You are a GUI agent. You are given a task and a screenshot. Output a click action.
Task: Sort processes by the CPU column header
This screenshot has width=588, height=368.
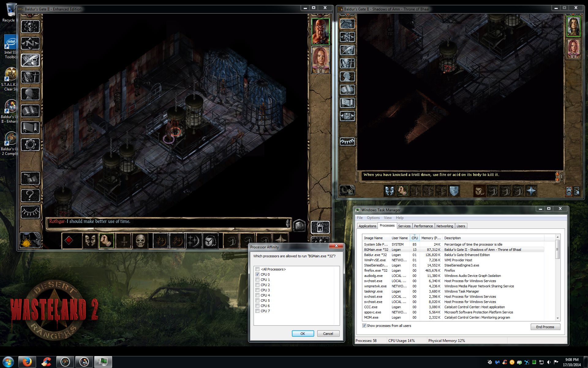click(415, 238)
